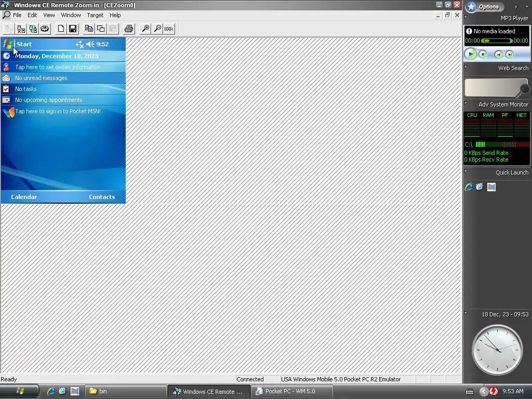Click the 'No upcoming appointments' row

(63, 100)
